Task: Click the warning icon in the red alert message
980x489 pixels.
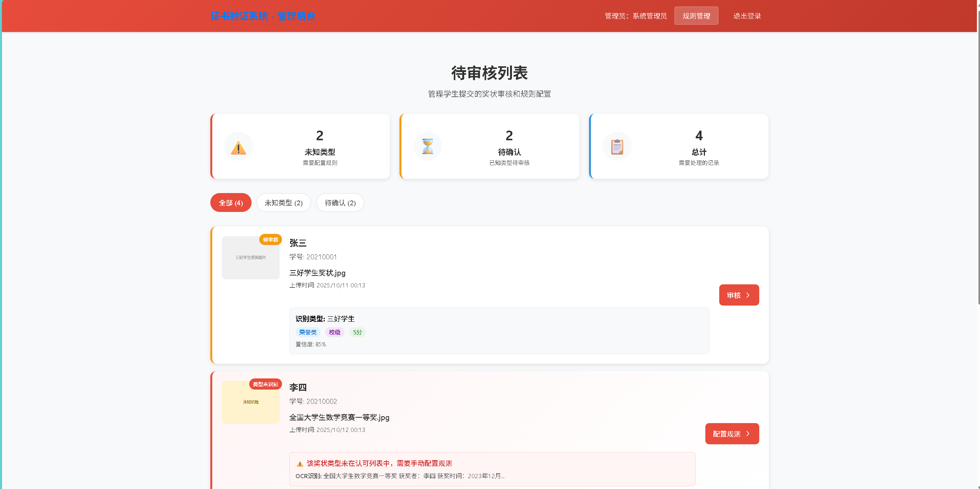Action: (300, 464)
